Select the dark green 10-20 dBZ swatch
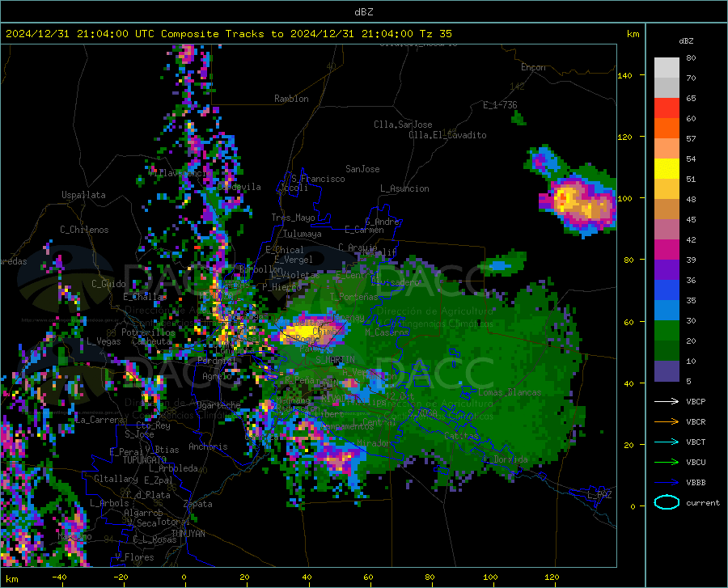 [x=667, y=351]
